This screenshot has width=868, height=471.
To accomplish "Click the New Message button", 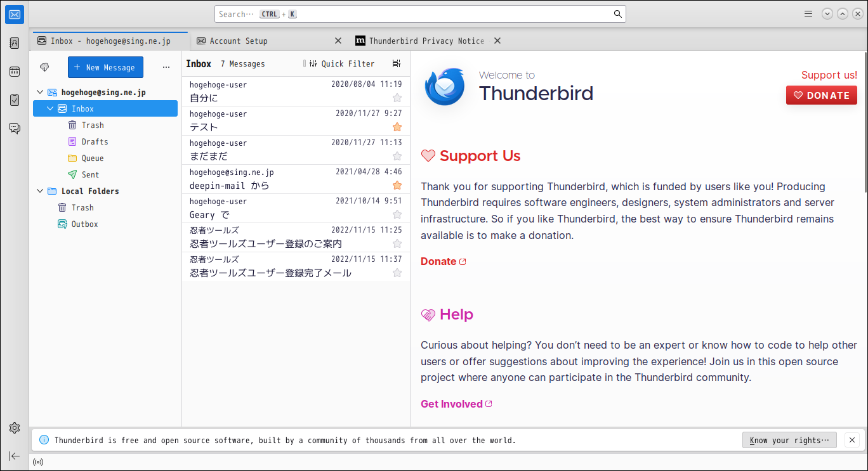I will click(x=105, y=67).
